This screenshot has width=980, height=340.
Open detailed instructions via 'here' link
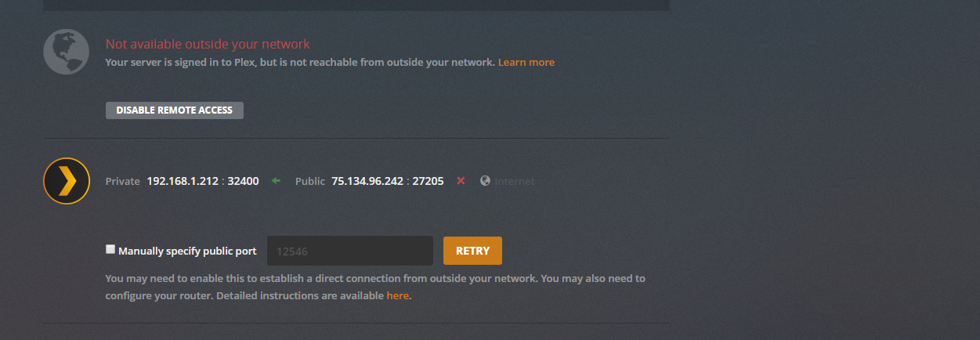pyautogui.click(x=397, y=296)
